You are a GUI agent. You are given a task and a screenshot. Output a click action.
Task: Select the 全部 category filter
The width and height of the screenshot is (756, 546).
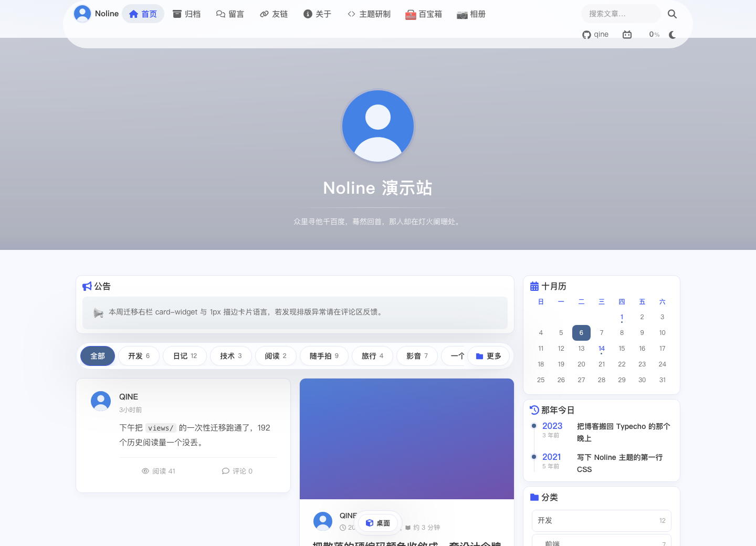(x=98, y=356)
